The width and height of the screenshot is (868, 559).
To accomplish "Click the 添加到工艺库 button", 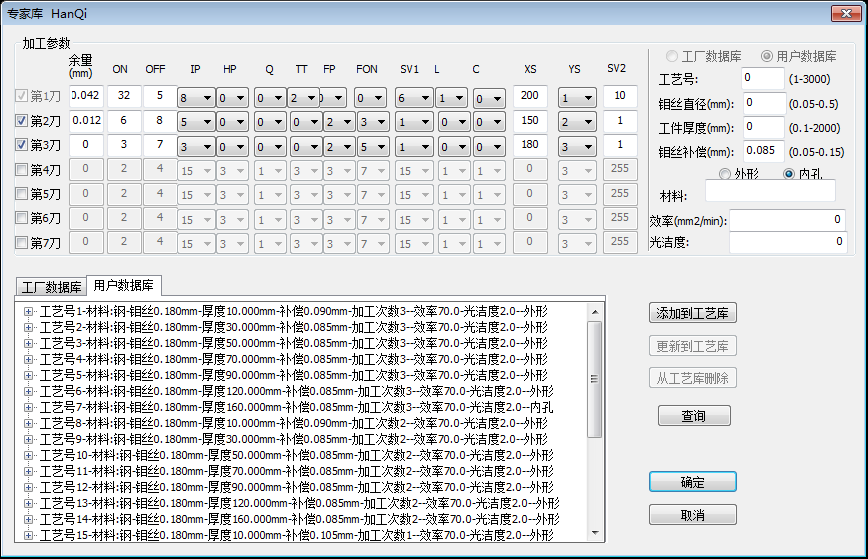I will [693, 313].
